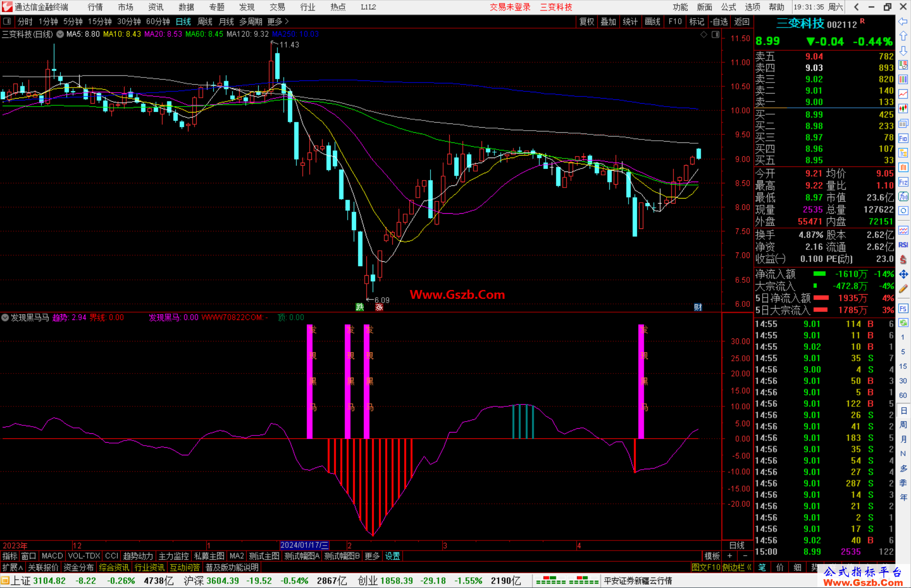Click the 设置 indicator settings link
Image resolution: width=911 pixels, height=588 pixels.
(392, 556)
